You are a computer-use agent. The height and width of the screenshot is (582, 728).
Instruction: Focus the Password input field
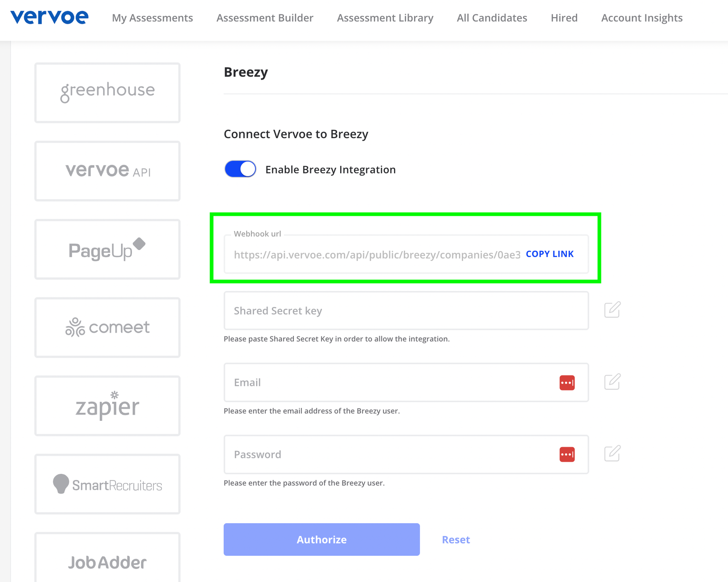(x=406, y=455)
